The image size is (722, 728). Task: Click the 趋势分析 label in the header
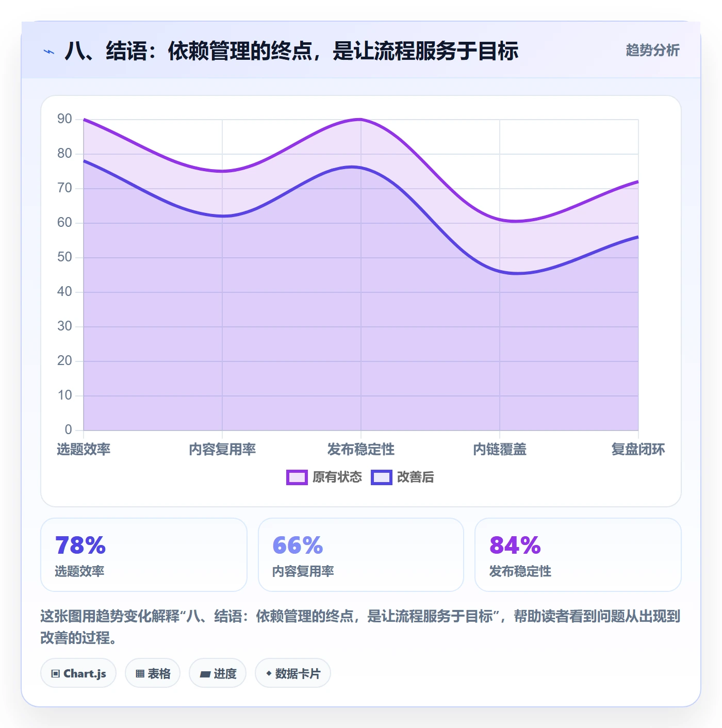tap(652, 50)
